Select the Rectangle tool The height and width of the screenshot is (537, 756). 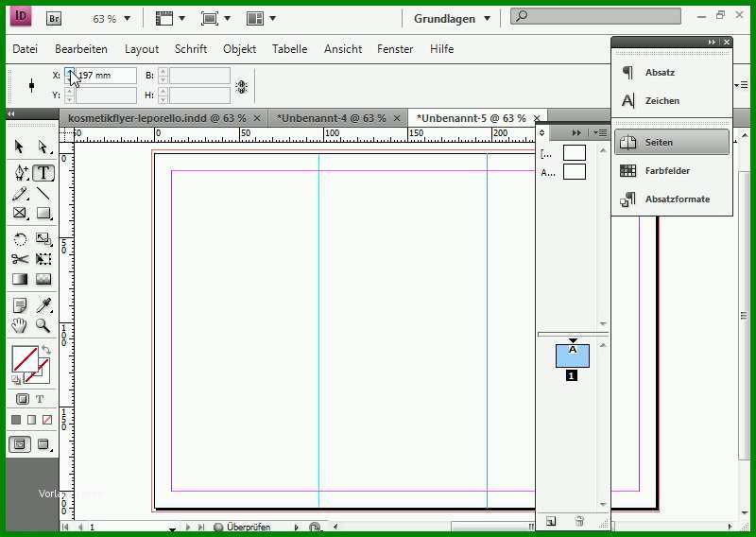point(43,214)
